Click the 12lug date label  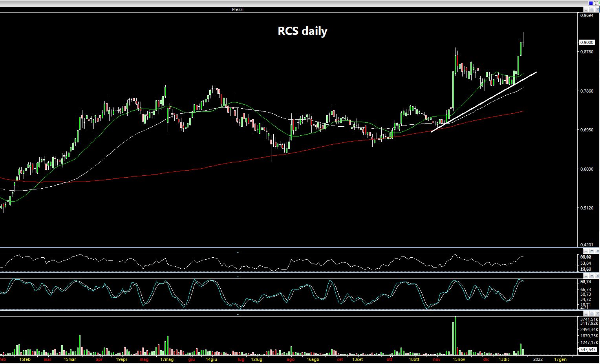pos(256,359)
